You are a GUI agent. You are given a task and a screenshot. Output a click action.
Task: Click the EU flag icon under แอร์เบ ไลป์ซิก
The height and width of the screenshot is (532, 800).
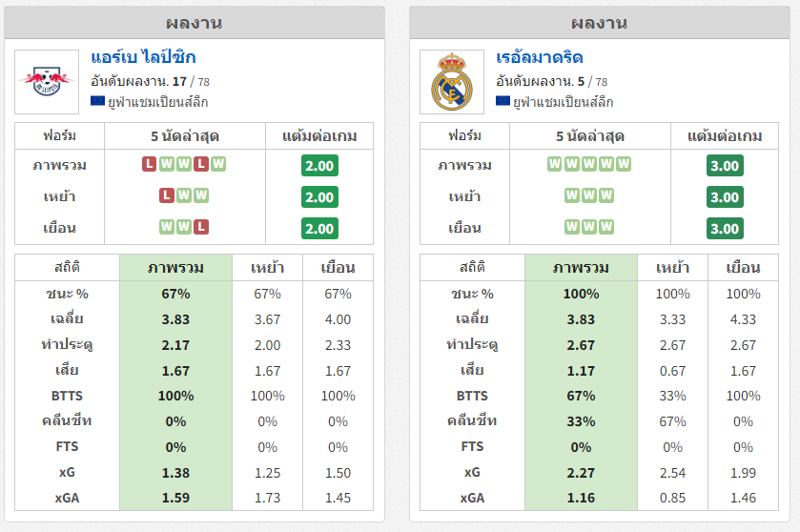pos(97,101)
